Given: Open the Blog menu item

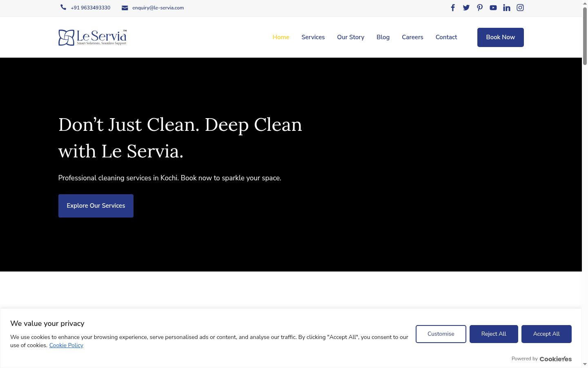Looking at the screenshot, I should pyautogui.click(x=383, y=37).
